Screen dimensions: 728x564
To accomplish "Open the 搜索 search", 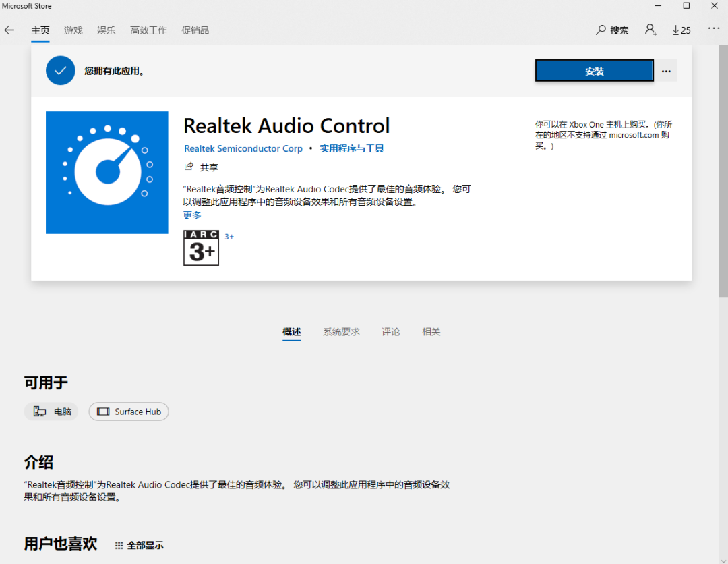I will (x=612, y=30).
